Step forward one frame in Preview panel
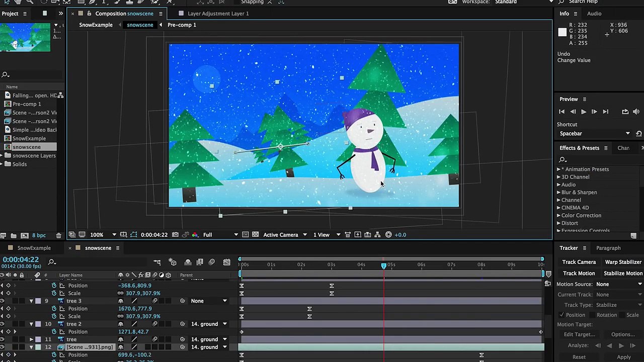This screenshot has width=644, height=362. pos(594,112)
